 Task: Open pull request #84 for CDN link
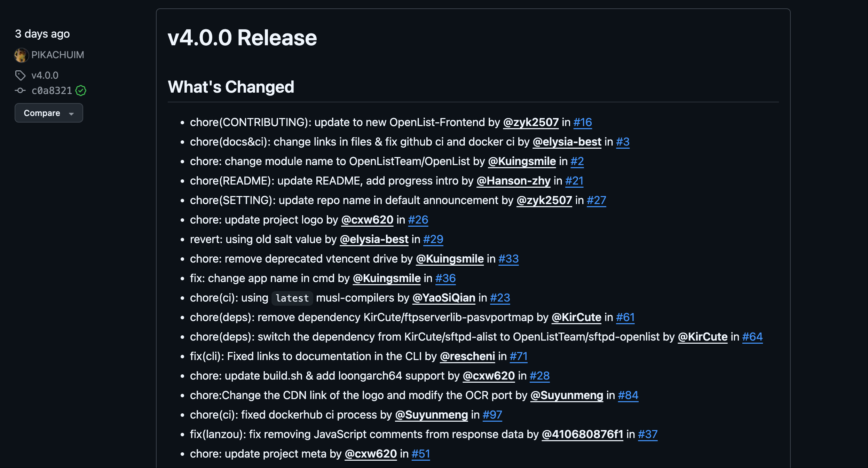[628, 396]
